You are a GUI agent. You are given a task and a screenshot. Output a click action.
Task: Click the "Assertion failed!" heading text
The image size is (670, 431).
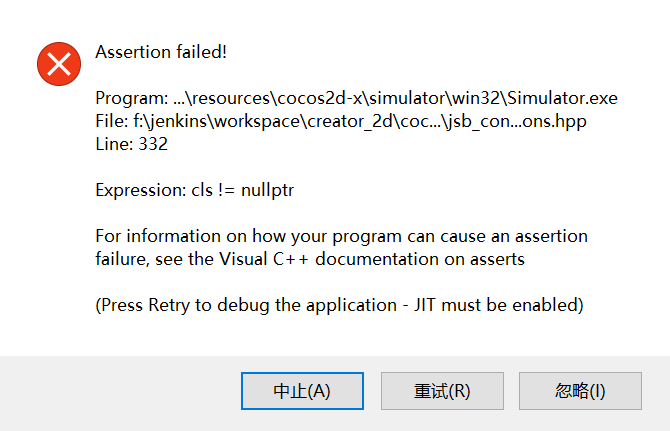[x=161, y=51]
